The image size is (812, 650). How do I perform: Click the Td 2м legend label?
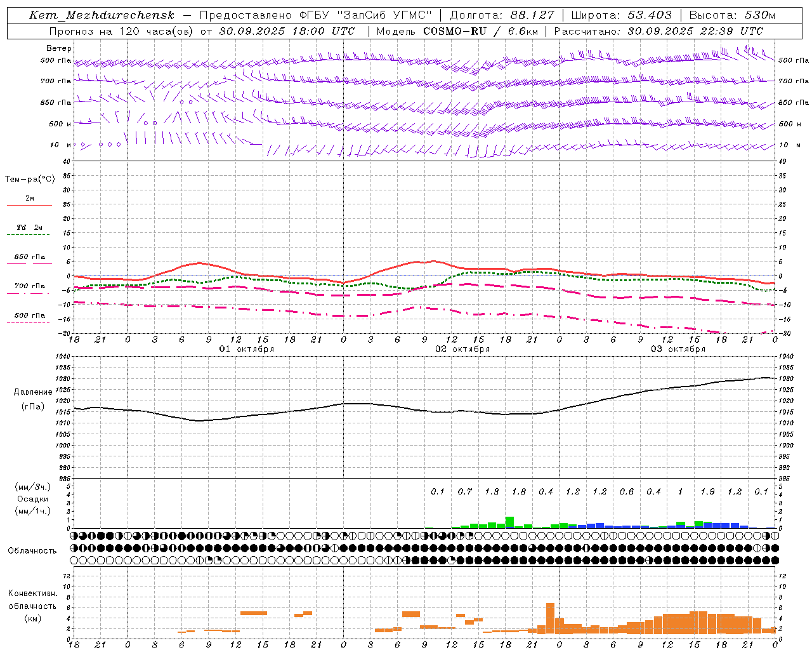click(x=29, y=227)
